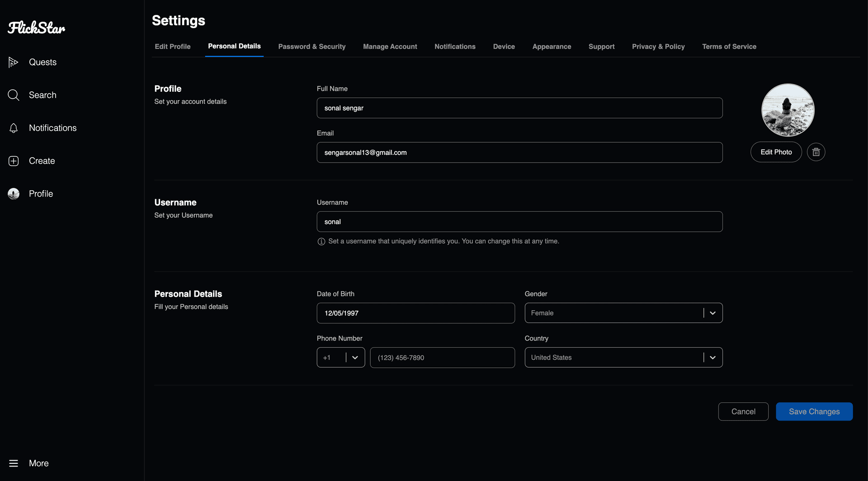Image resolution: width=868 pixels, height=481 pixels.
Task: Go to the Manage Account tab
Action: pos(390,47)
